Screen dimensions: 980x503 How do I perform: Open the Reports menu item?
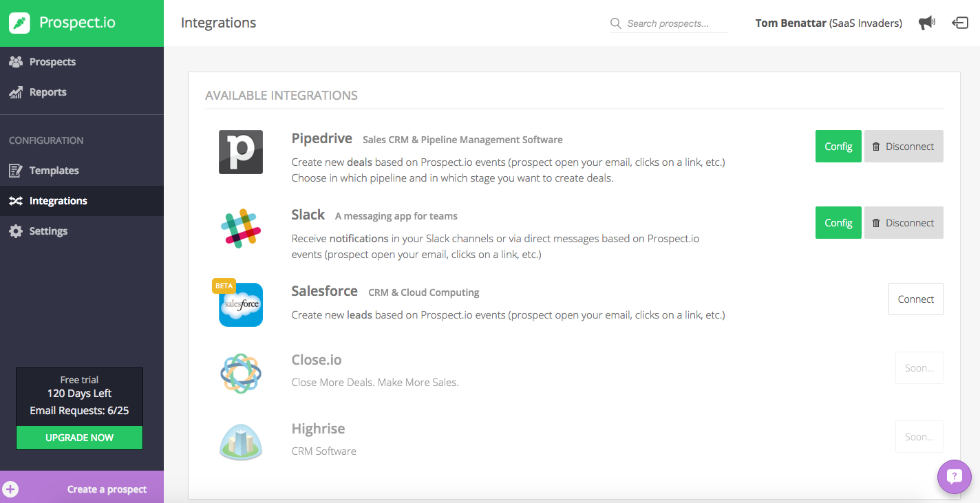point(82,92)
